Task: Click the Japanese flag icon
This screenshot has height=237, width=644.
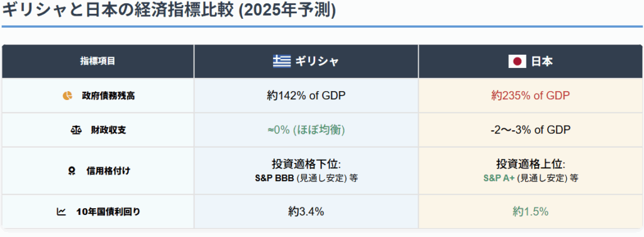Action: pyautogui.click(x=517, y=62)
